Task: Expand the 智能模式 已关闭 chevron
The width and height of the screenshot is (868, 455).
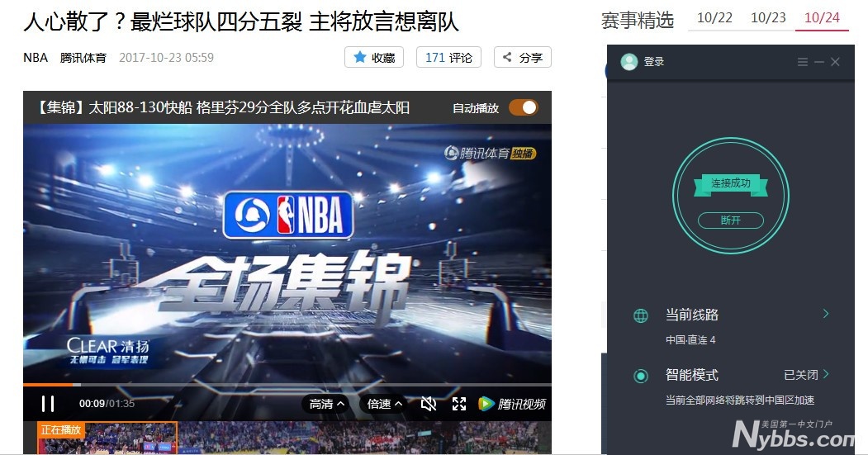Action: coord(826,373)
